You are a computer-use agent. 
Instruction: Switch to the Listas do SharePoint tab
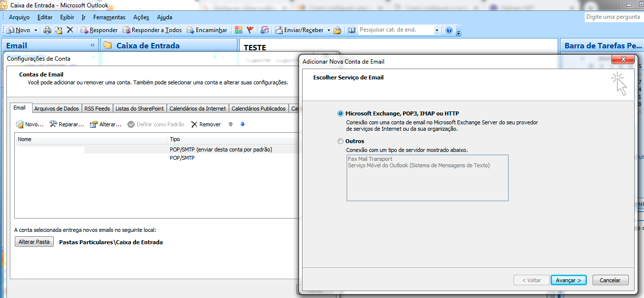click(140, 109)
